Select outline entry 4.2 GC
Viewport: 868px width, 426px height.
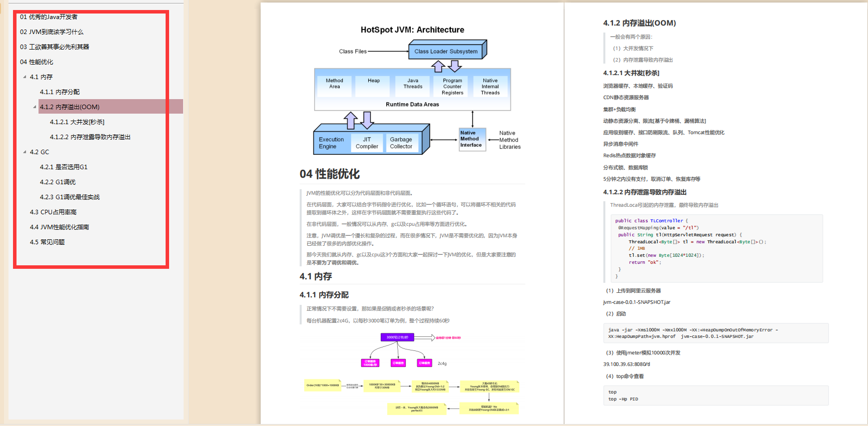40,152
